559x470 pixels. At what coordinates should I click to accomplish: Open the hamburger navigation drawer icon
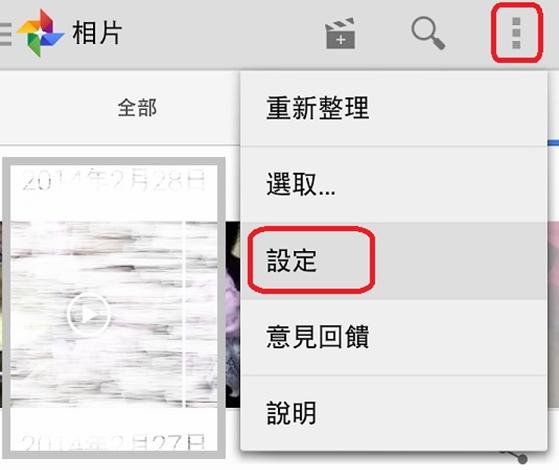coord(5,34)
